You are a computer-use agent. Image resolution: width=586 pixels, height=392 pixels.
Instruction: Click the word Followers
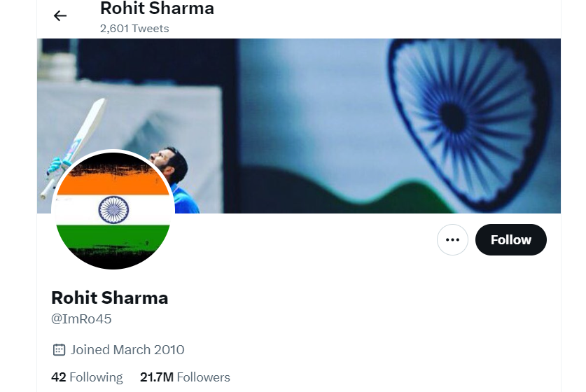point(203,377)
